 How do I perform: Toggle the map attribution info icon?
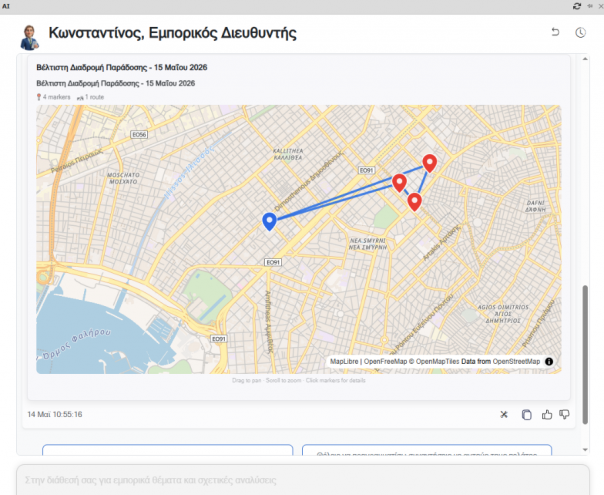pos(549,361)
